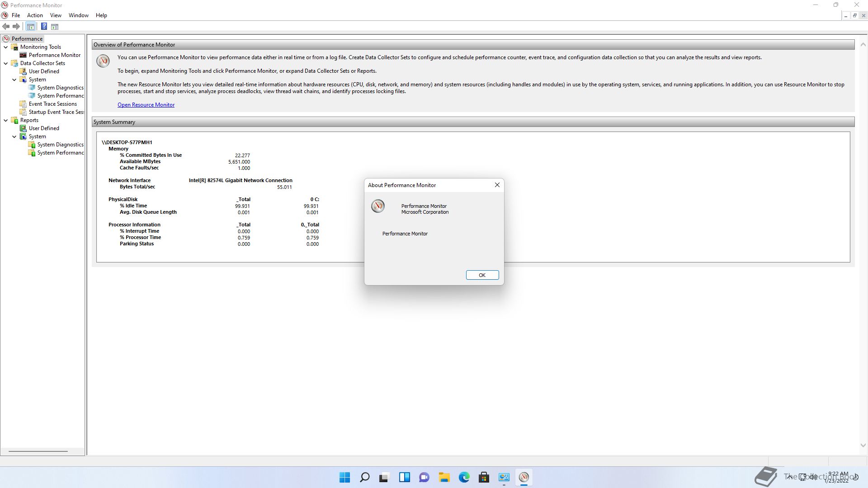
Task: Select User Defined under Reports
Action: 44,128
